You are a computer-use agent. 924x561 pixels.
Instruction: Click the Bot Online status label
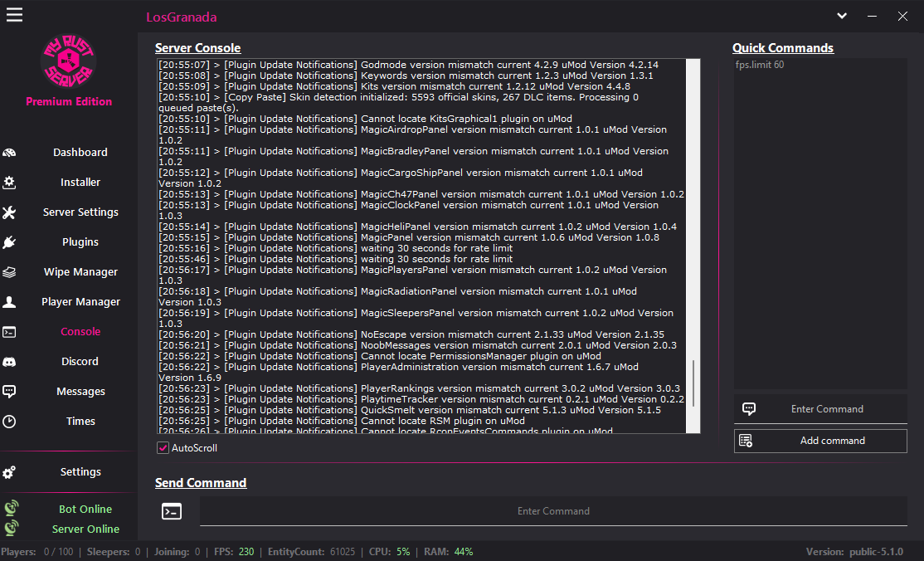pos(85,509)
